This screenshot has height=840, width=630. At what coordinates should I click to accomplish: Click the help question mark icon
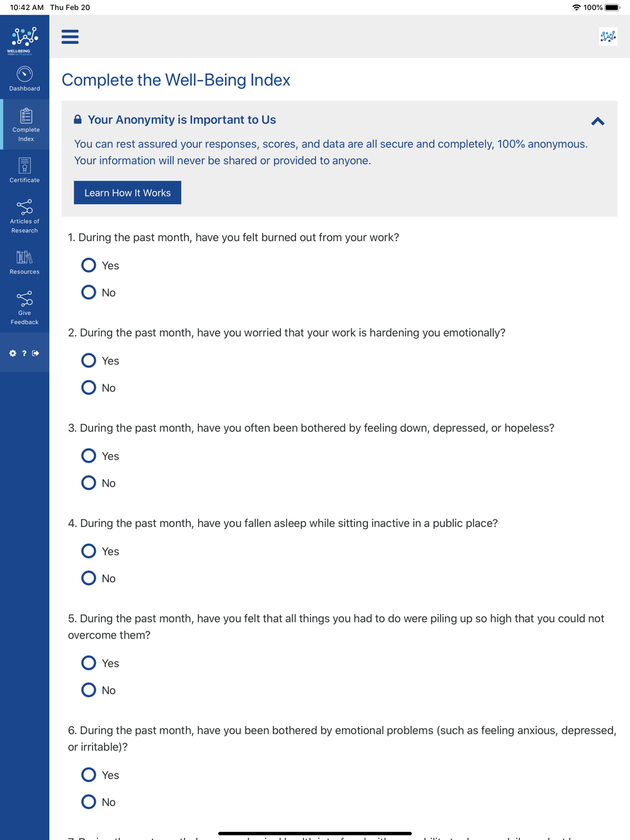pyautogui.click(x=25, y=353)
